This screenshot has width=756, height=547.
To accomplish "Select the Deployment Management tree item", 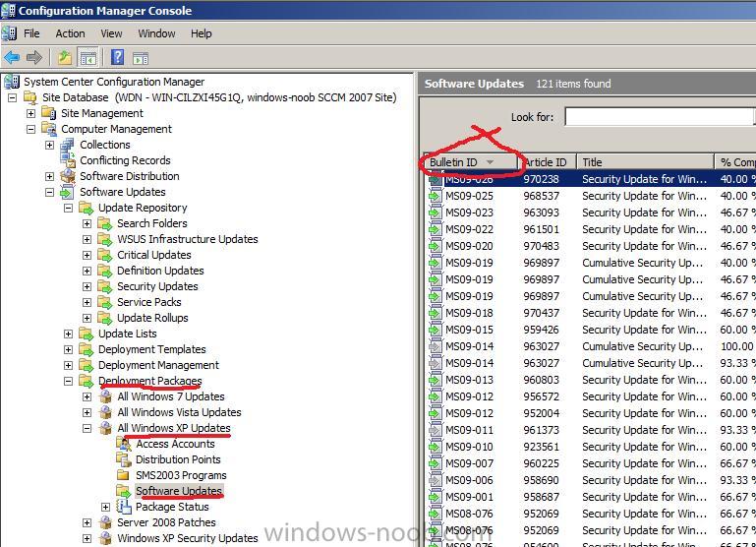I will (x=158, y=365).
